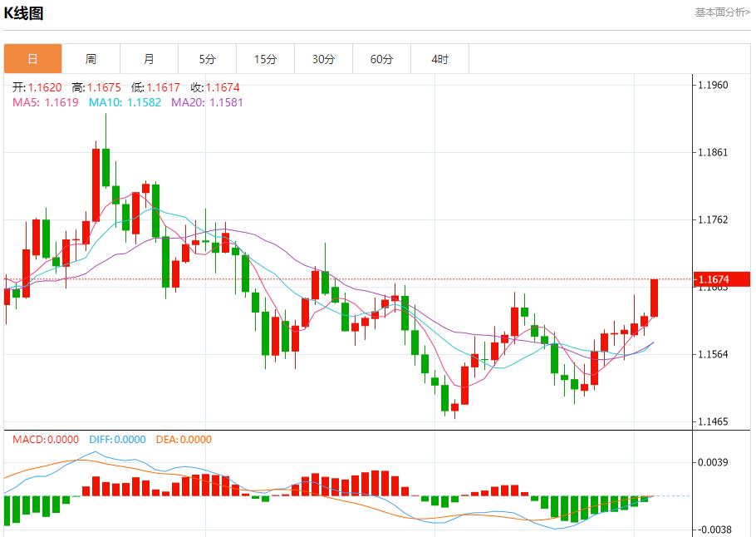Select the 日 daily chart tab
This screenshot has width=756, height=537.
[x=32, y=59]
